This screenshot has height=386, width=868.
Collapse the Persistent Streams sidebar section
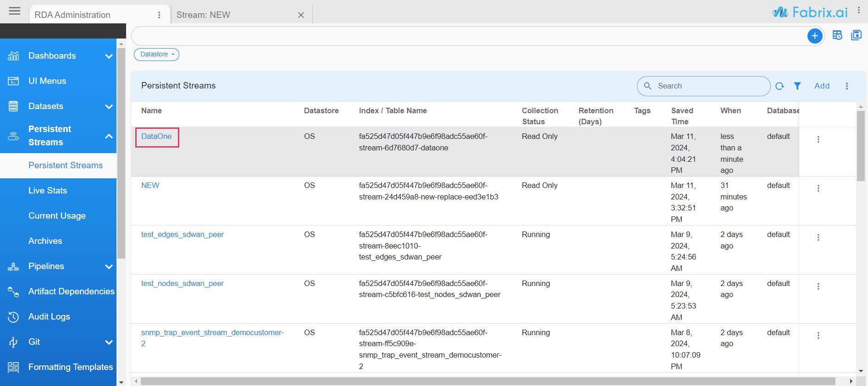(x=108, y=136)
